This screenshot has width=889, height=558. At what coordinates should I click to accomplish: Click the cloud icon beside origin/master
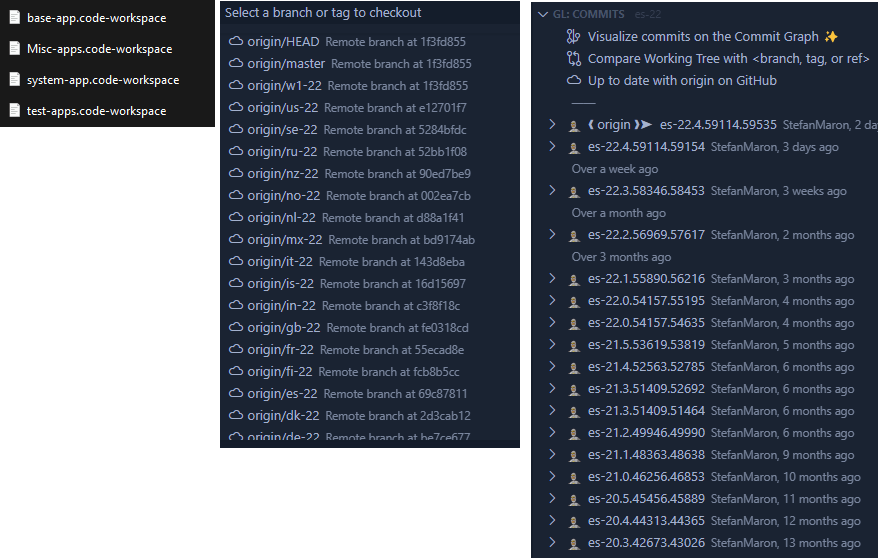coord(236,64)
